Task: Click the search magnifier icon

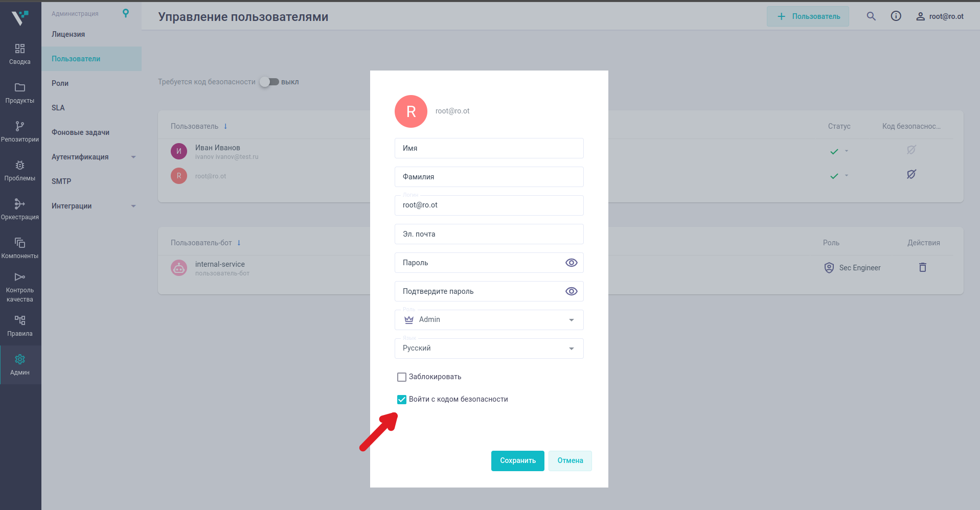Action: [871, 16]
